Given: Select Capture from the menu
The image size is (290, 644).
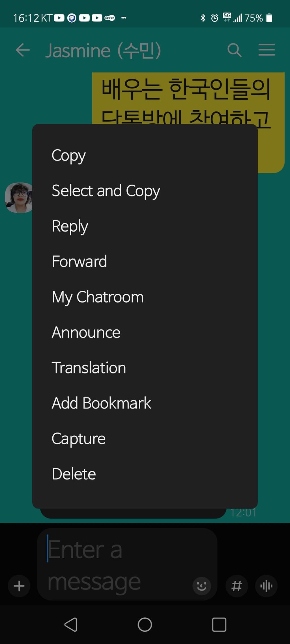Looking at the screenshot, I should pyautogui.click(x=145, y=438).
